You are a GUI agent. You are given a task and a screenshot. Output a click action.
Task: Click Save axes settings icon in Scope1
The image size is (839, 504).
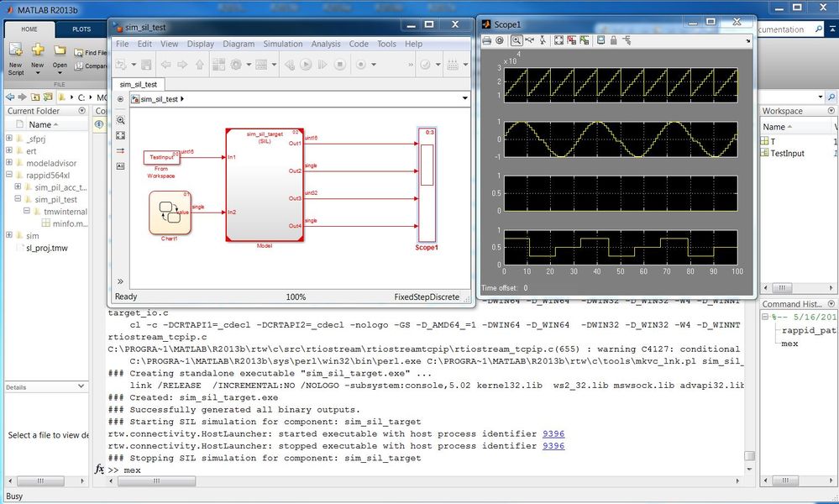tap(571, 40)
